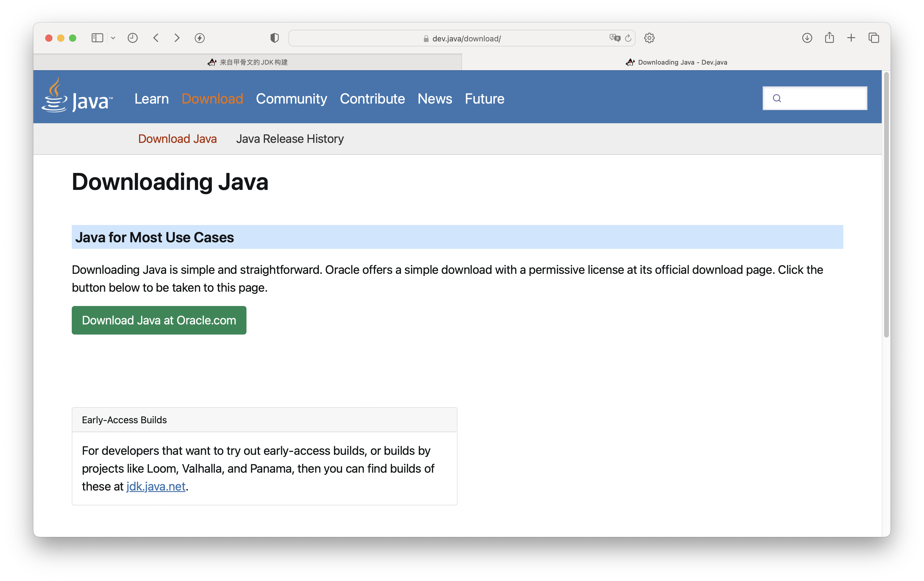Open the Downloads icon in toolbar

[807, 38]
